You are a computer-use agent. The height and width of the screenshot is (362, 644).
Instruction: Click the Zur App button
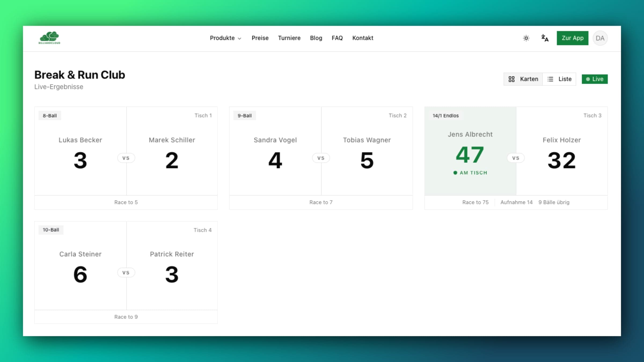[572, 38]
